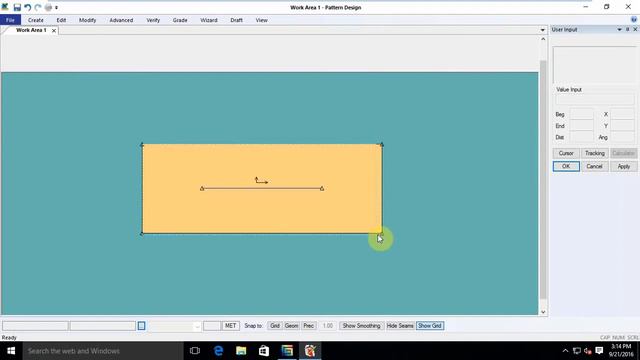The height and width of the screenshot is (360, 640).
Task: Click the Y coordinate input field
Action: (x=623, y=126)
